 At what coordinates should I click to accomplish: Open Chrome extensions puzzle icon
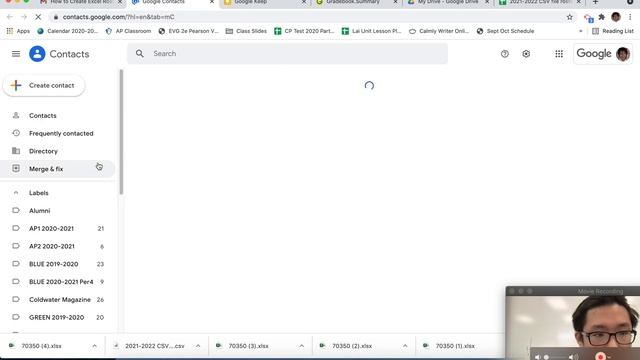pyautogui.click(x=602, y=17)
